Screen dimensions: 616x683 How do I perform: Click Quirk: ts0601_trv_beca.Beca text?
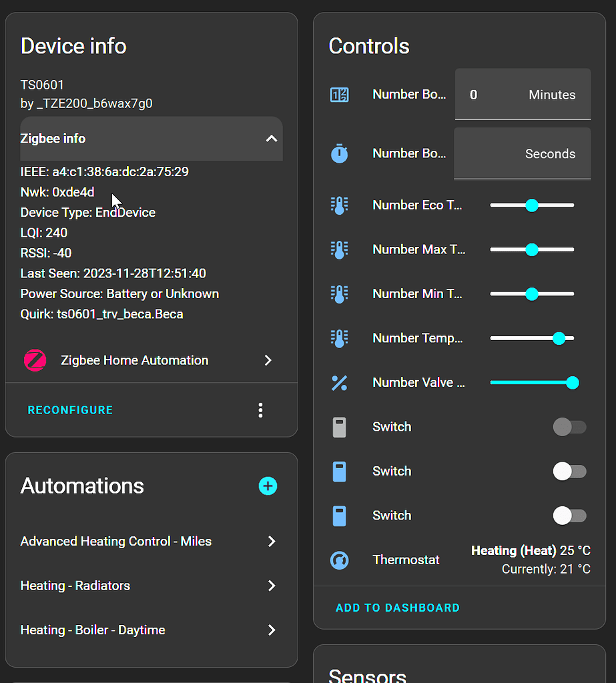tap(102, 314)
